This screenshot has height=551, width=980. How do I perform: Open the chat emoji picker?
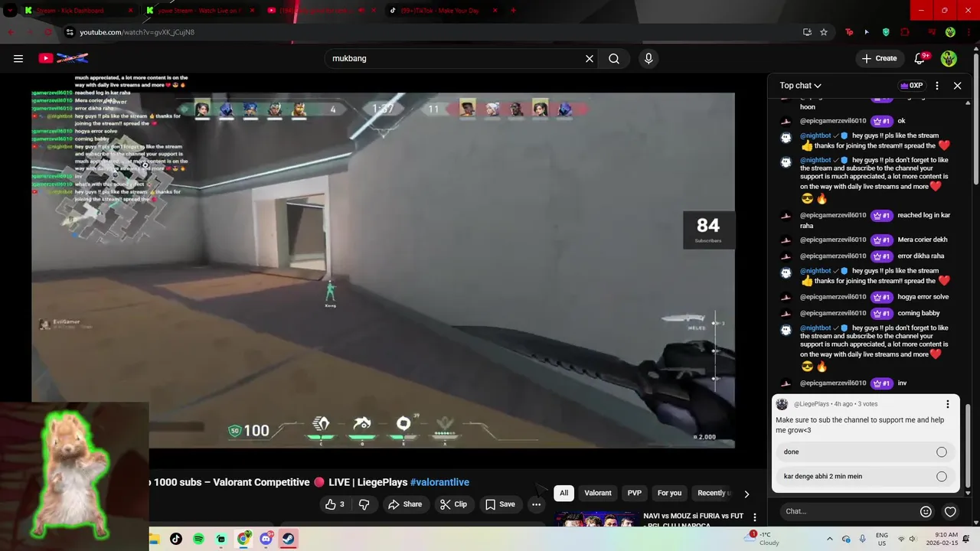926,511
